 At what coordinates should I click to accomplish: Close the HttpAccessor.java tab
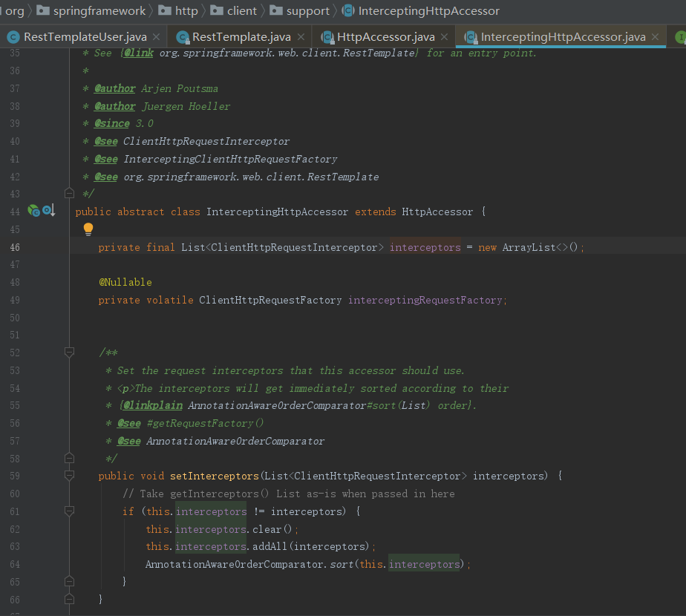pos(445,37)
